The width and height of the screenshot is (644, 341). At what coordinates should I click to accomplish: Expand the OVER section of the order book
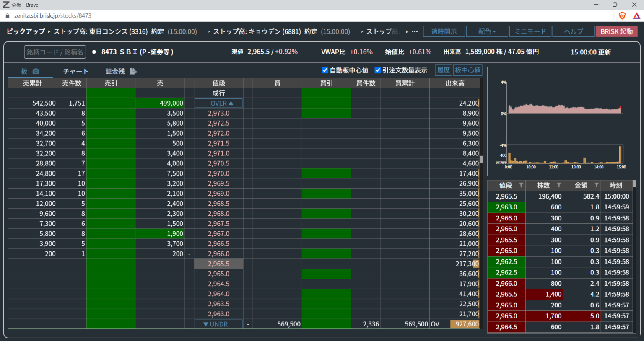218,103
